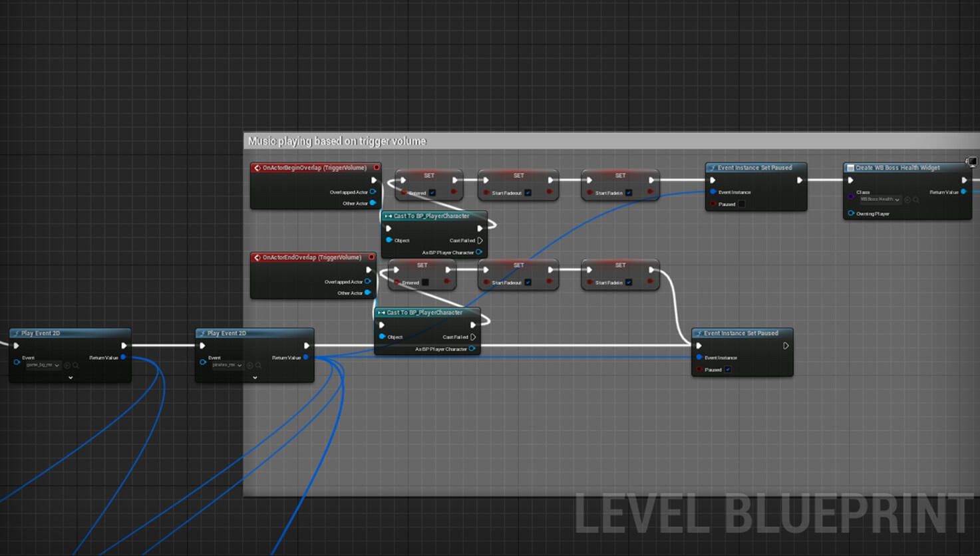Uncheck Entered checkbox in top-row SET node
Image resolution: width=980 pixels, height=556 pixels.
pyautogui.click(x=432, y=193)
